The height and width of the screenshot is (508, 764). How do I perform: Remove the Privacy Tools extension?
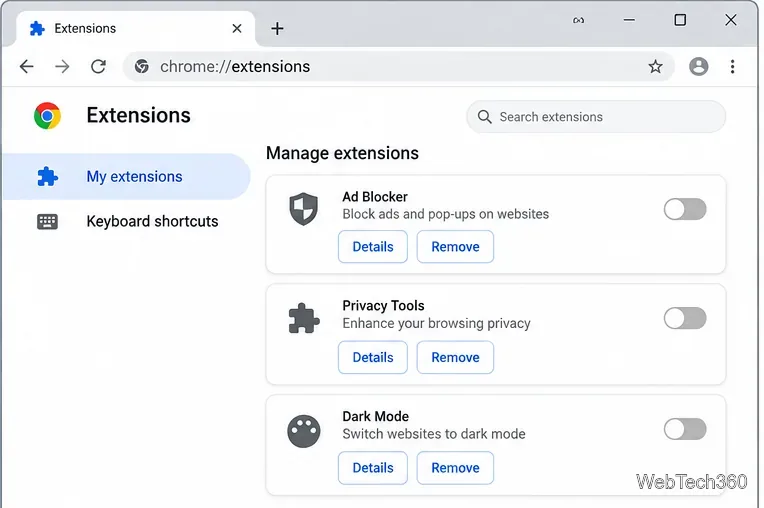pos(455,357)
